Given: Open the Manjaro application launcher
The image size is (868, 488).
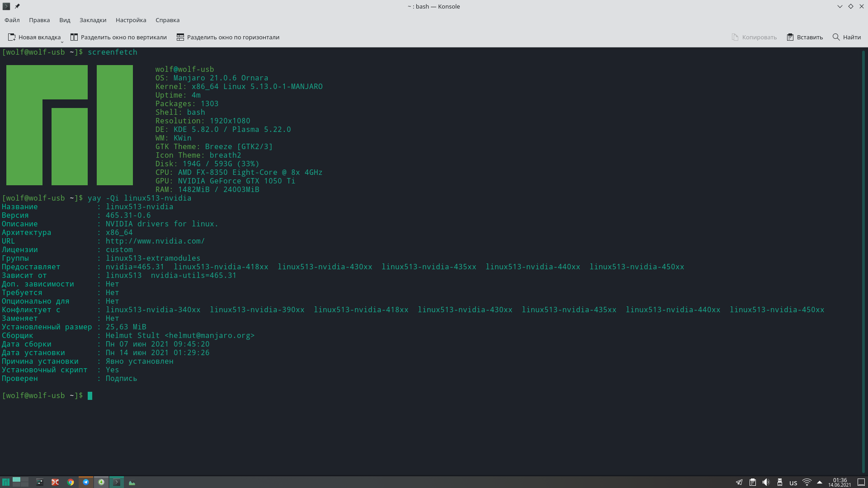Looking at the screenshot, I should [x=6, y=482].
